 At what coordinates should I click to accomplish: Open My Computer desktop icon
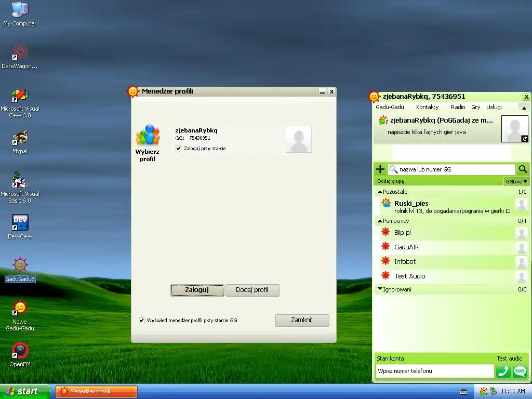click(20, 14)
